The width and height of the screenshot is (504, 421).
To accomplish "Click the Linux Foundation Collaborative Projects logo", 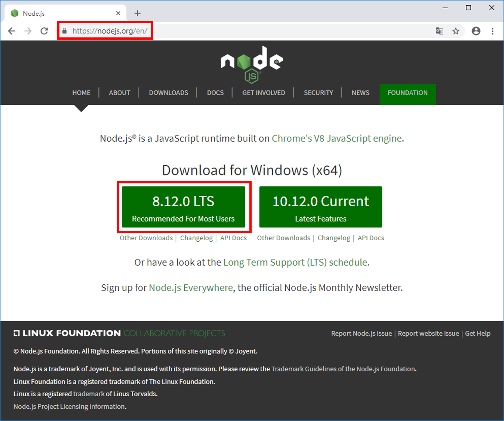I will [x=119, y=333].
